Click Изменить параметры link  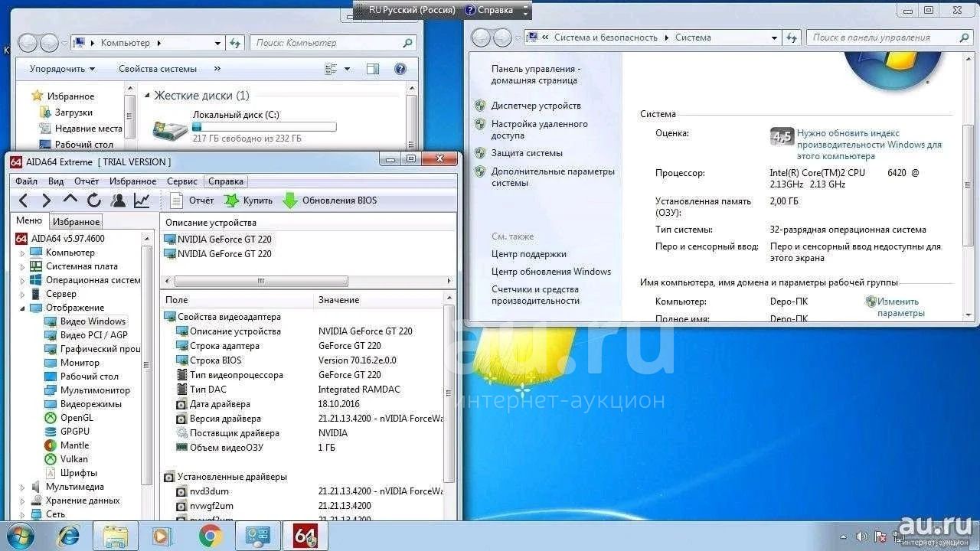[x=900, y=307]
